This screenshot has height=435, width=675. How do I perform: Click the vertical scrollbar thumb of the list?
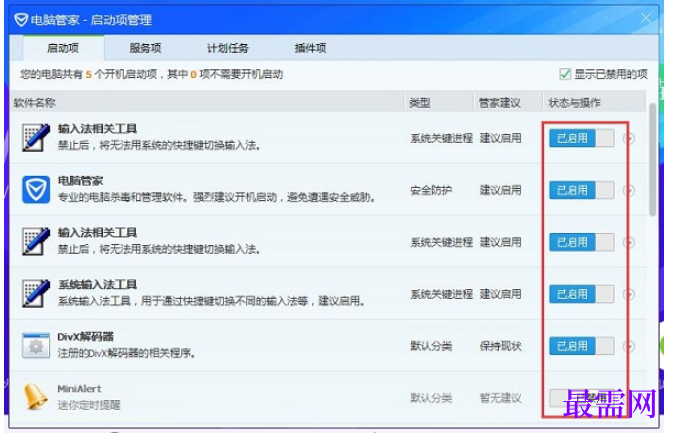[x=652, y=159]
